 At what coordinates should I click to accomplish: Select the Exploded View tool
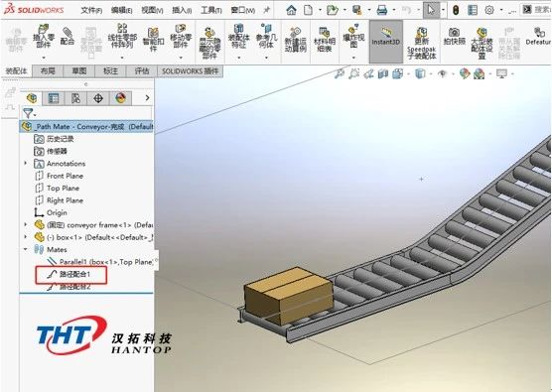coord(353,37)
